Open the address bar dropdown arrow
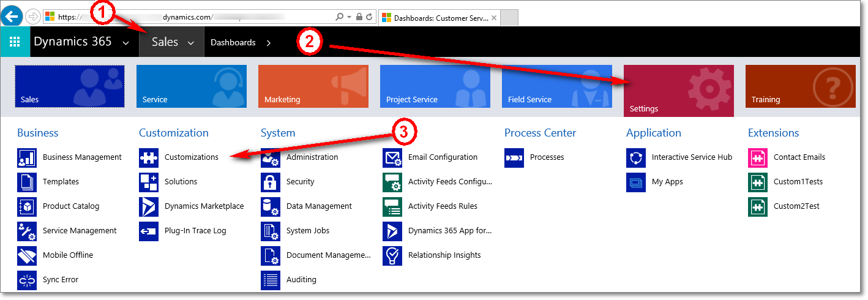This screenshot has height=300, width=868. [x=350, y=17]
